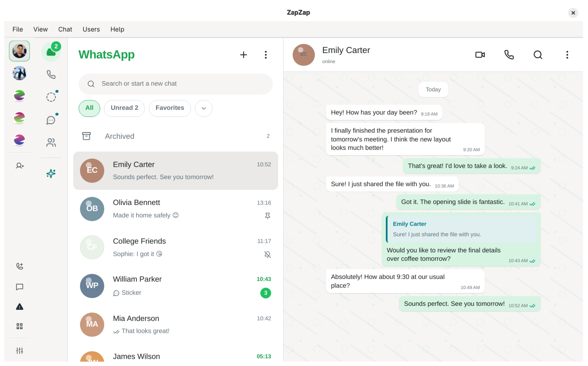
Task: Start a video call with Emily Carter
Action: 480,55
